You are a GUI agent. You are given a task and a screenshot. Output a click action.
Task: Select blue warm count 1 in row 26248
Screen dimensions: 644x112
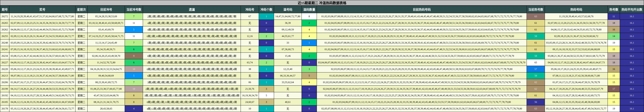pyautogui.click(x=309, y=43)
